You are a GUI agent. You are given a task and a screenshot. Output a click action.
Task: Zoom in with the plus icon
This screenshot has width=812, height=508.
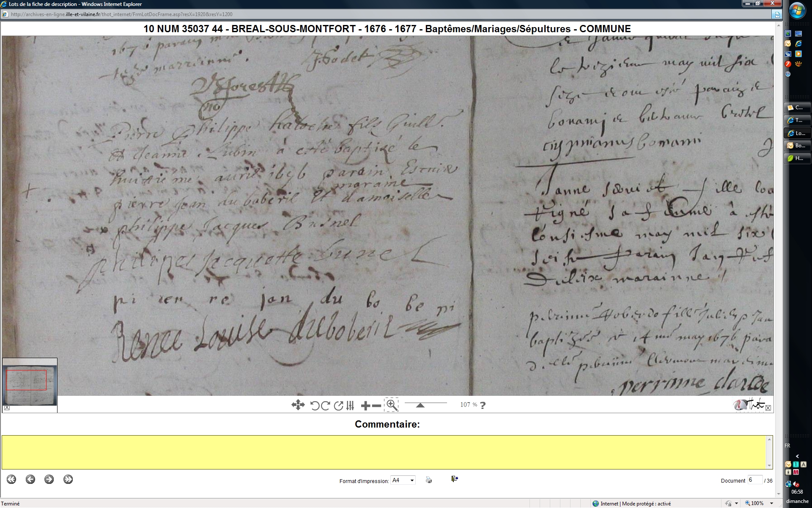tap(365, 406)
